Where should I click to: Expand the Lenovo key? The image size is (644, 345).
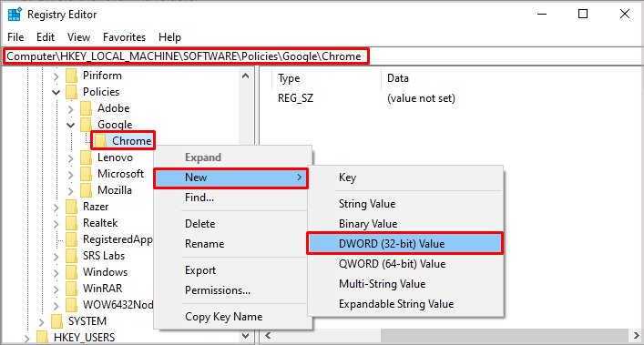tap(71, 158)
